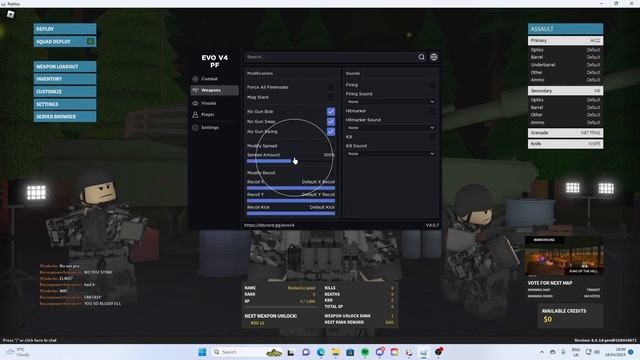Open the Microsoft Edge taskbar icon
640x360 pixels.
(x=321, y=352)
